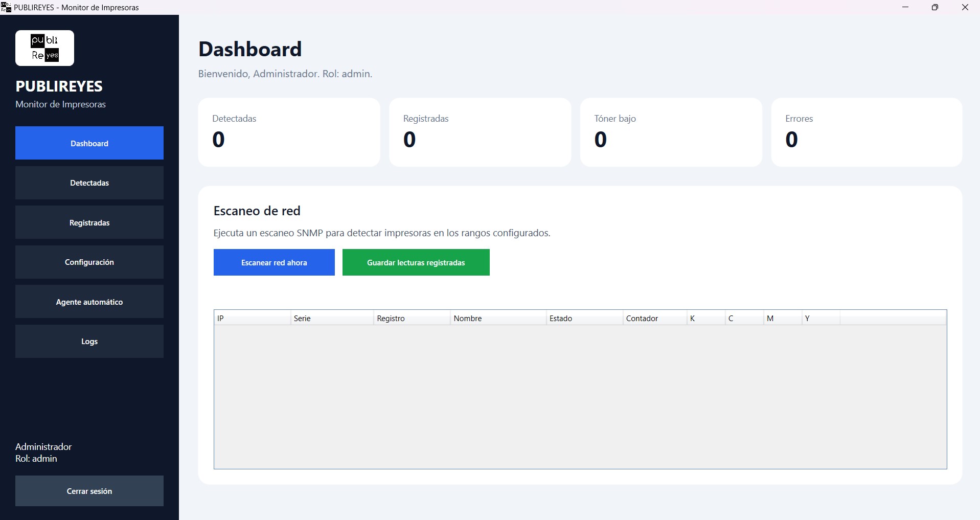980x520 pixels.
Task: Click the Cerrar sesión button
Action: (x=89, y=491)
